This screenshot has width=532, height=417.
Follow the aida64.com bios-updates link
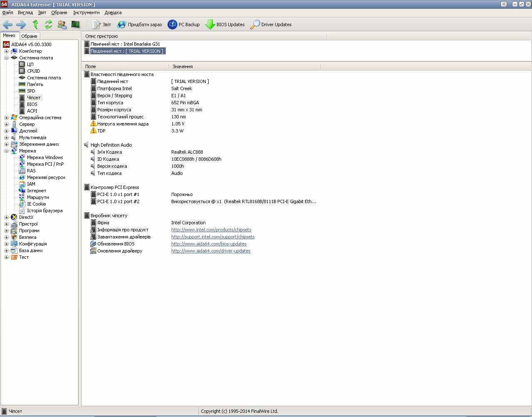click(209, 244)
